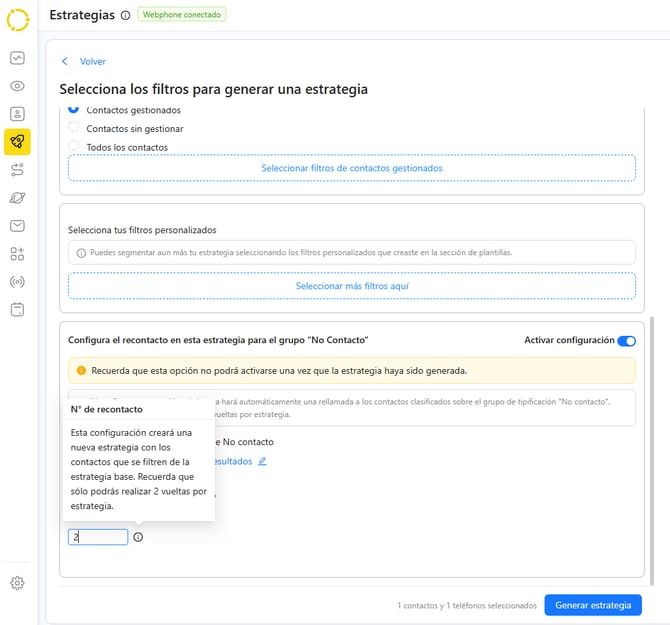
Task: Click the yellow circular app logo
Action: point(18,20)
